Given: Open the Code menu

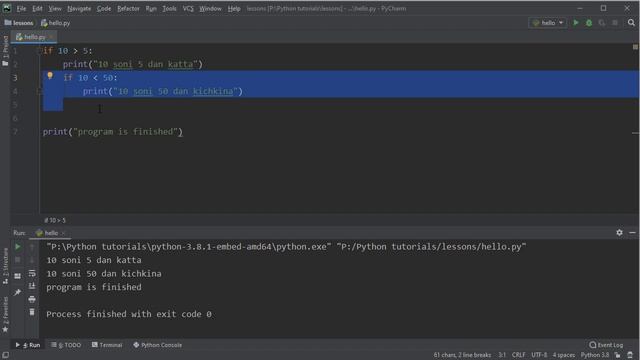Looking at the screenshot, I should [104, 8].
